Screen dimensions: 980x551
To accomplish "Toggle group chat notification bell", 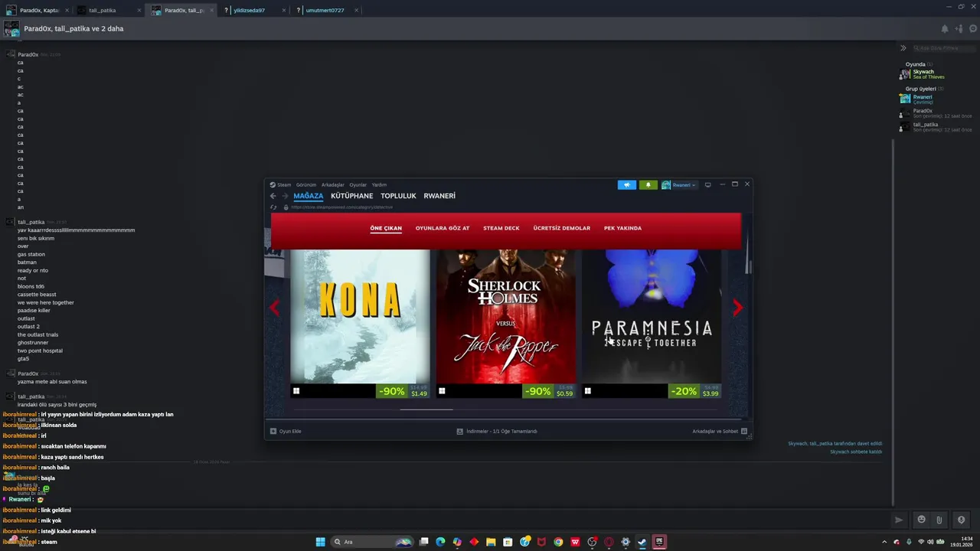I will point(945,29).
